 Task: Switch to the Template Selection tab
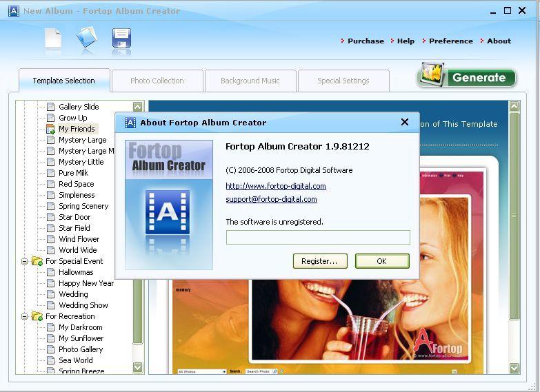pyautogui.click(x=64, y=81)
